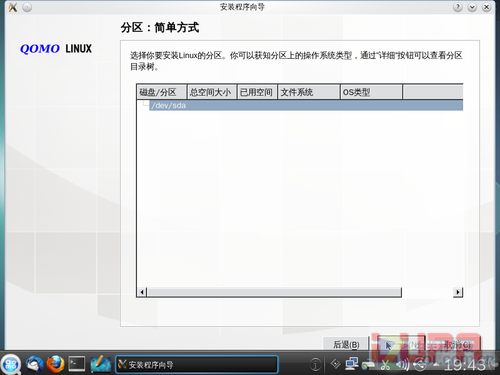500x375 pixels.
Task: Launch the Thunderbird mail icon in taskbar
Action: (35, 364)
